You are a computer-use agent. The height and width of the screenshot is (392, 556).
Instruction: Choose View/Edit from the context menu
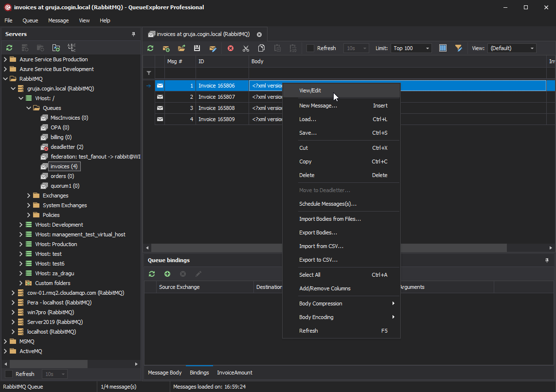[x=310, y=90]
